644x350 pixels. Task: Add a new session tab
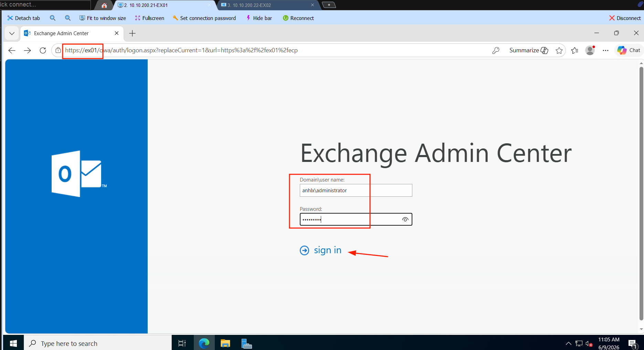[329, 5]
